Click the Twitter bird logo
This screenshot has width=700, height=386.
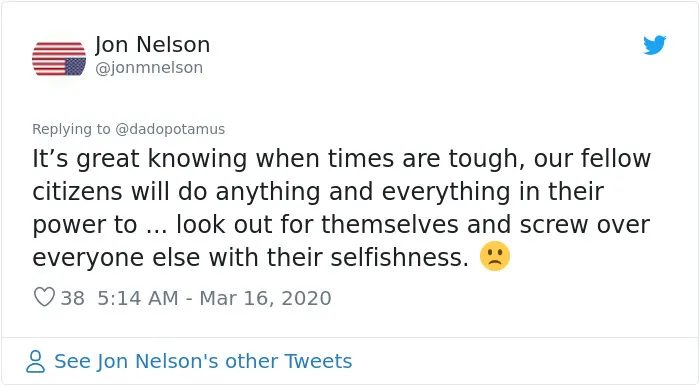[x=654, y=45]
